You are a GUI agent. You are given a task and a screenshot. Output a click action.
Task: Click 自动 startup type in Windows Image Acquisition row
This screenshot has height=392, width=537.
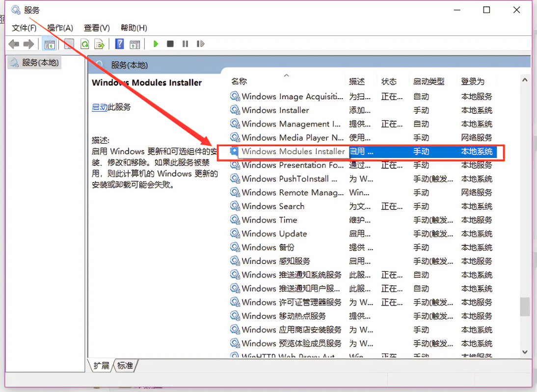(x=421, y=96)
